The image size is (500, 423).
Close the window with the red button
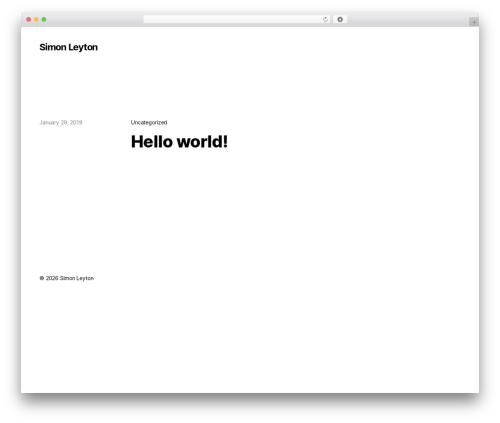tap(29, 20)
